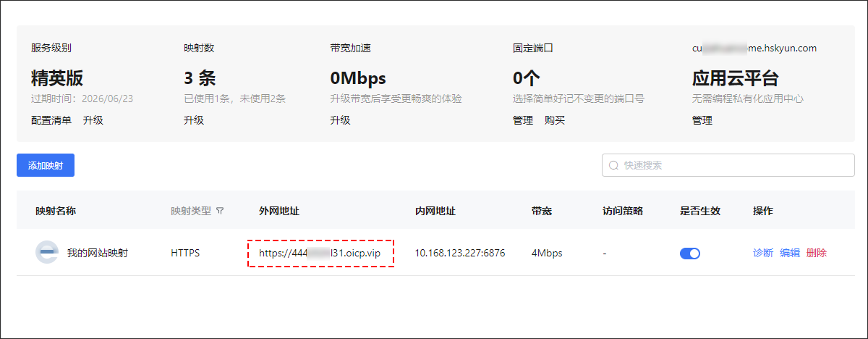Click 管理 under the 固定端口 section

point(523,120)
